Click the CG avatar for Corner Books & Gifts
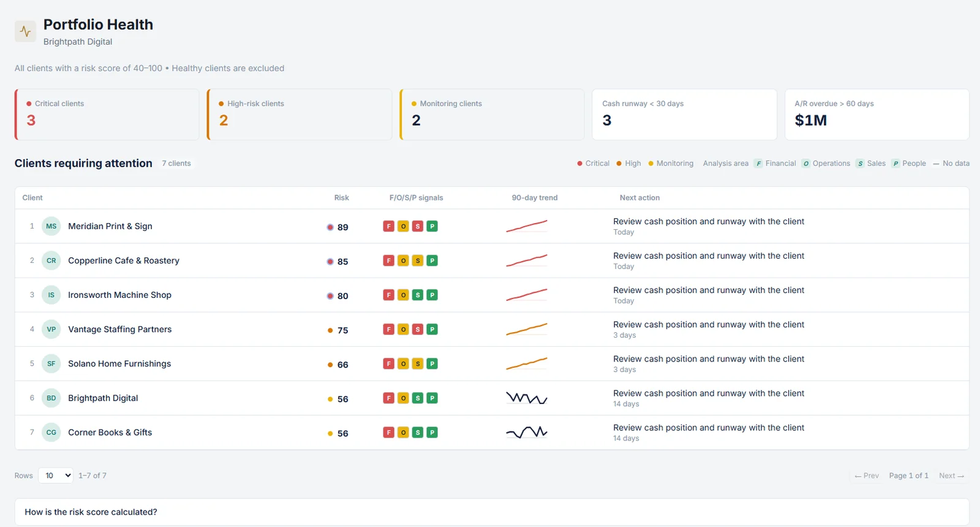 pos(51,432)
